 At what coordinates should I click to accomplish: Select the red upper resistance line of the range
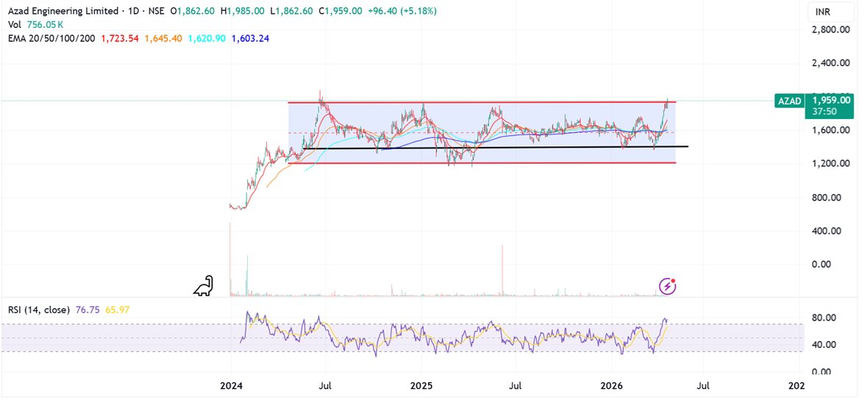coord(482,102)
